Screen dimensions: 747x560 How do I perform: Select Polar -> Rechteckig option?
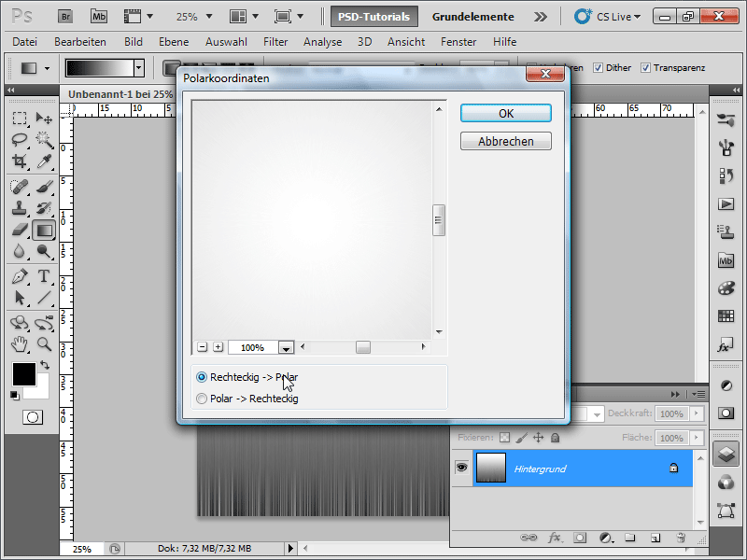[247, 399]
